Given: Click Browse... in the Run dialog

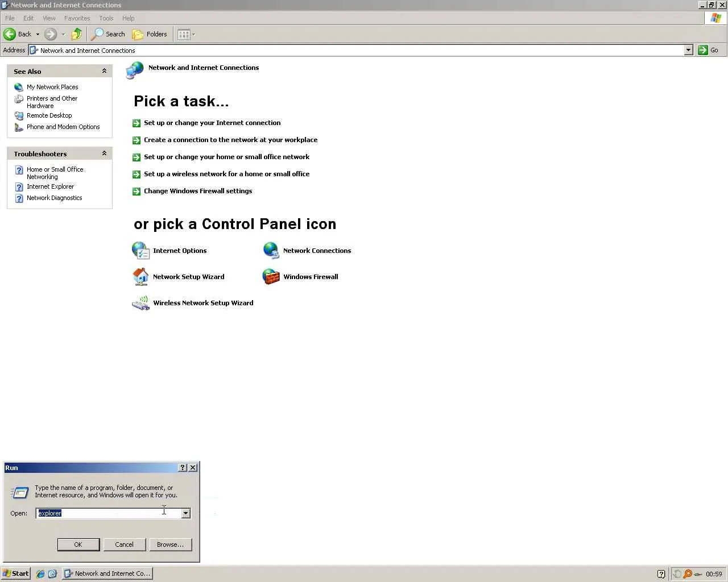Looking at the screenshot, I should (x=171, y=544).
